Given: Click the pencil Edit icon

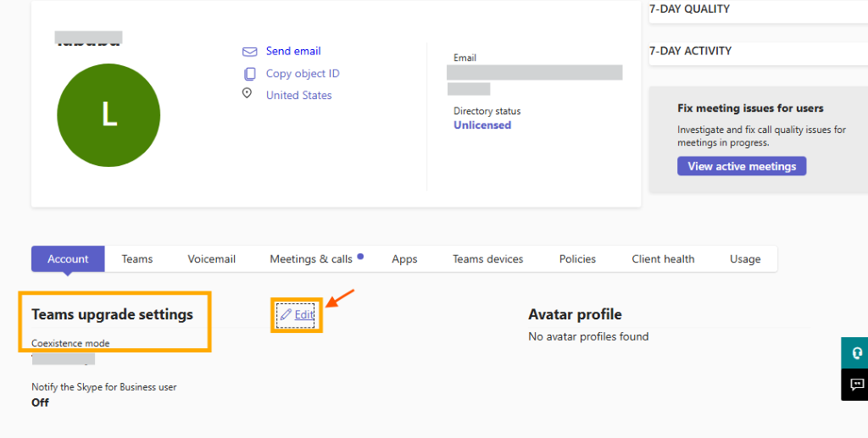Looking at the screenshot, I should pyautogui.click(x=286, y=314).
